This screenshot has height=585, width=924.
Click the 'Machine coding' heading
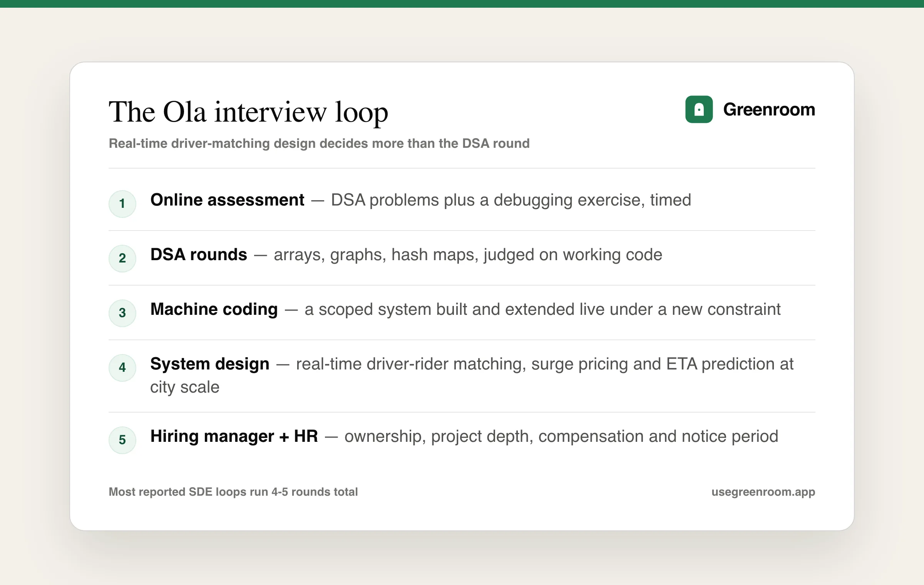click(214, 309)
